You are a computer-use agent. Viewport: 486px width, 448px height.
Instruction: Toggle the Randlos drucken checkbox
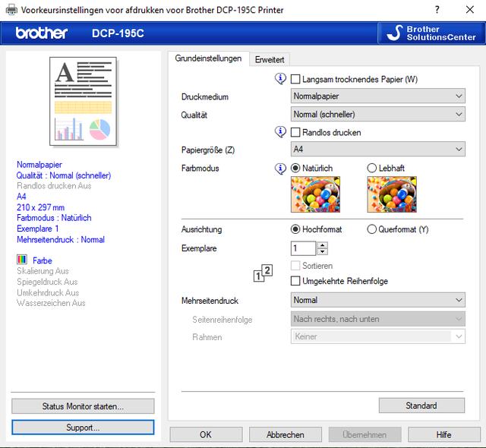(x=296, y=132)
